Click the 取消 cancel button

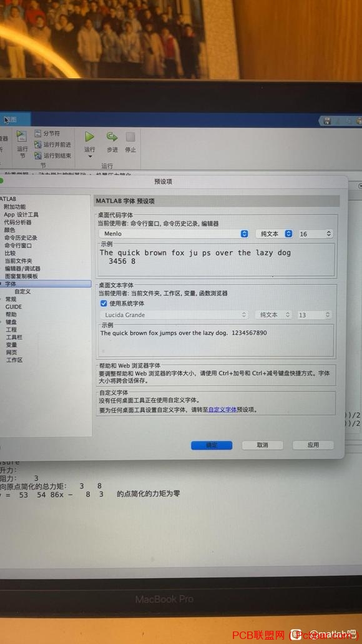(x=262, y=445)
